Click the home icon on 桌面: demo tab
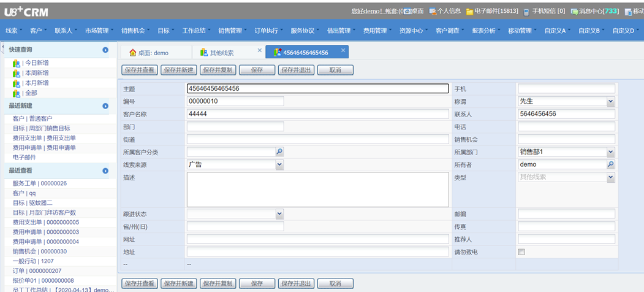The image size is (644, 292). pyautogui.click(x=133, y=53)
